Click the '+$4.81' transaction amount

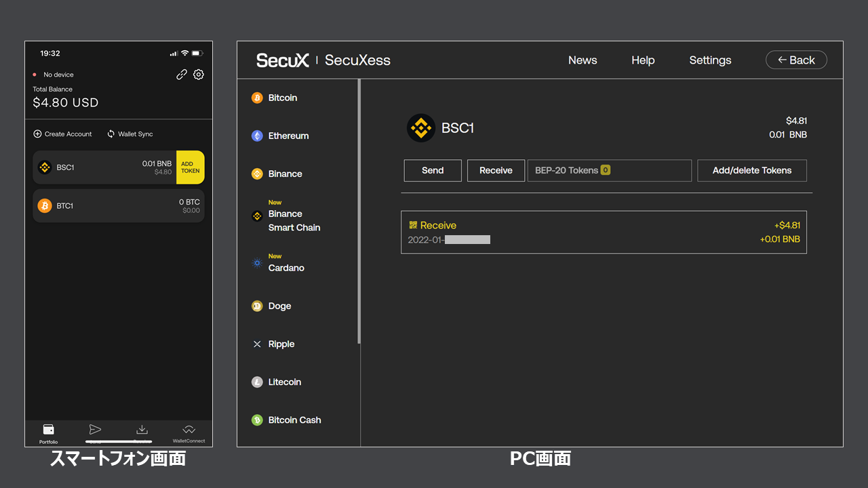tap(787, 225)
